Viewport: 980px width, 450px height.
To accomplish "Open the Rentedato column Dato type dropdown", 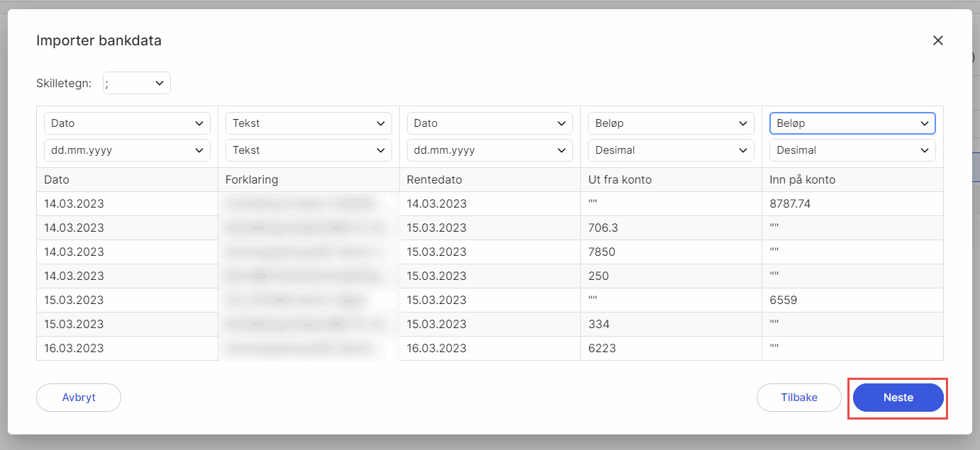I will 489,123.
